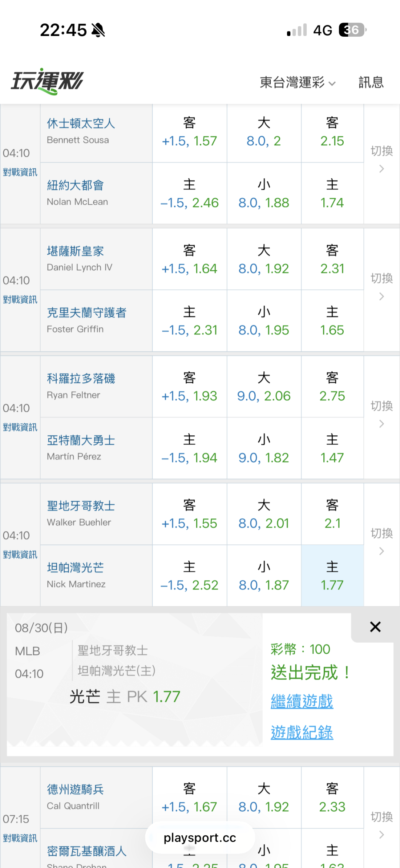The width and height of the screenshot is (400, 868).
Task: Select Guardians home moneyline 1.65
Action: point(333,321)
